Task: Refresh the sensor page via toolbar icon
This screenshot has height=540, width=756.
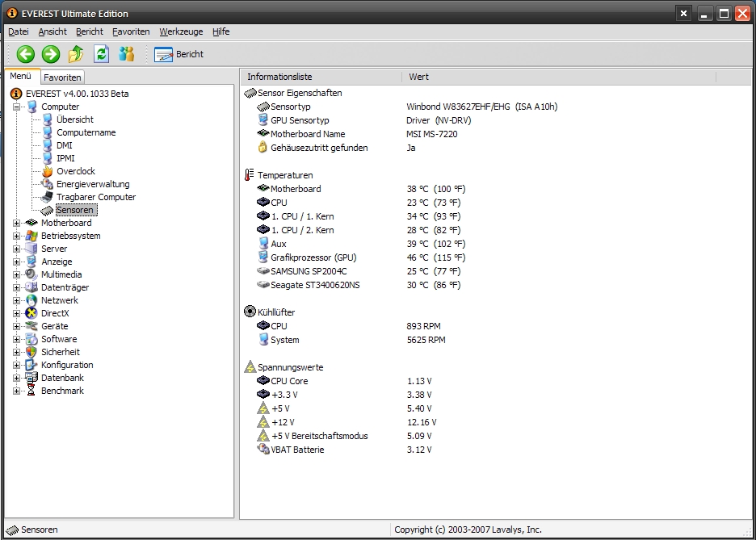Action: point(101,54)
